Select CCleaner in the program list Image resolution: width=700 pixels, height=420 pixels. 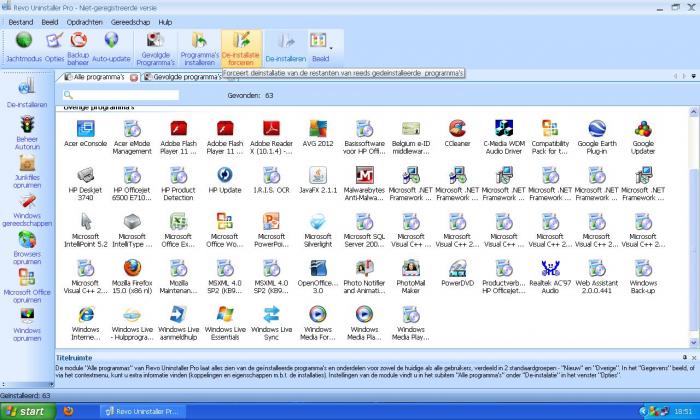[x=457, y=135]
